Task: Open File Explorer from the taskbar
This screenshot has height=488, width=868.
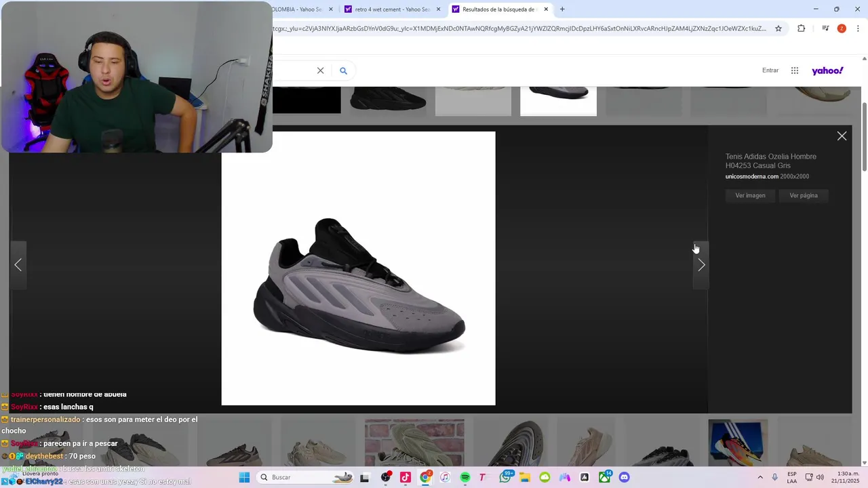Action: [525, 477]
